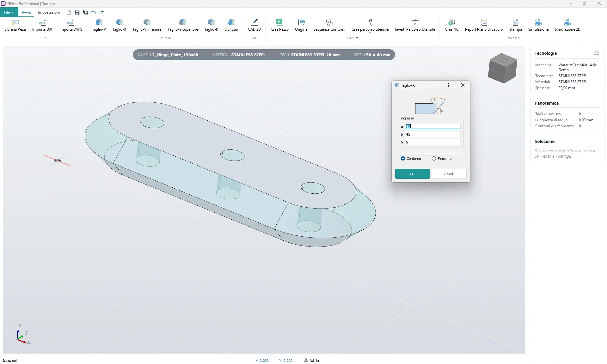607x364 pixels.
Task: Open Tecnologia panel settings icon
Action: tap(597, 53)
